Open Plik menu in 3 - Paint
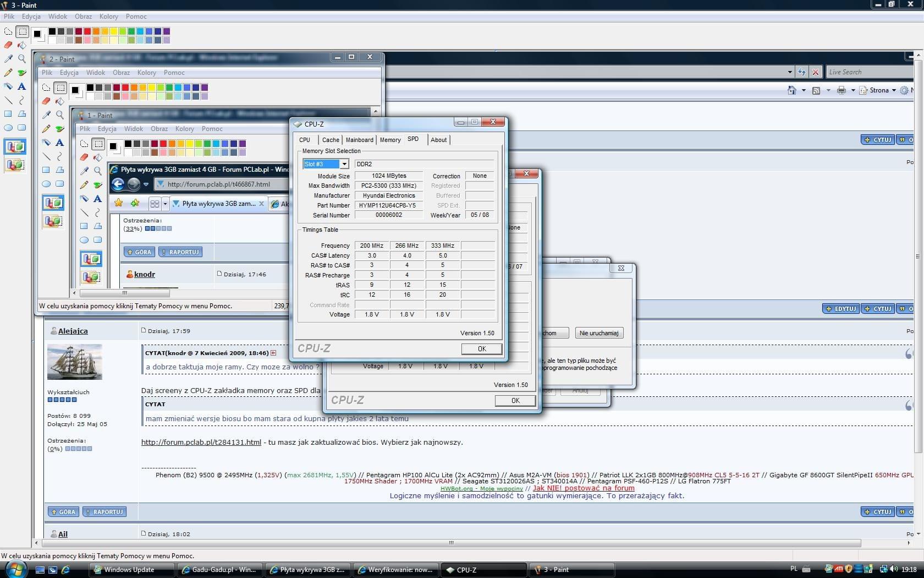The image size is (924, 578). click(x=9, y=17)
